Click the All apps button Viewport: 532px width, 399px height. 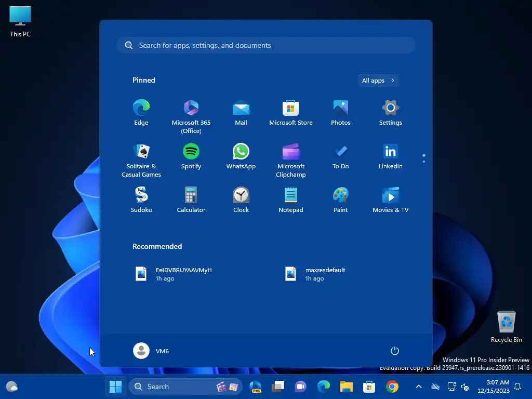(378, 81)
